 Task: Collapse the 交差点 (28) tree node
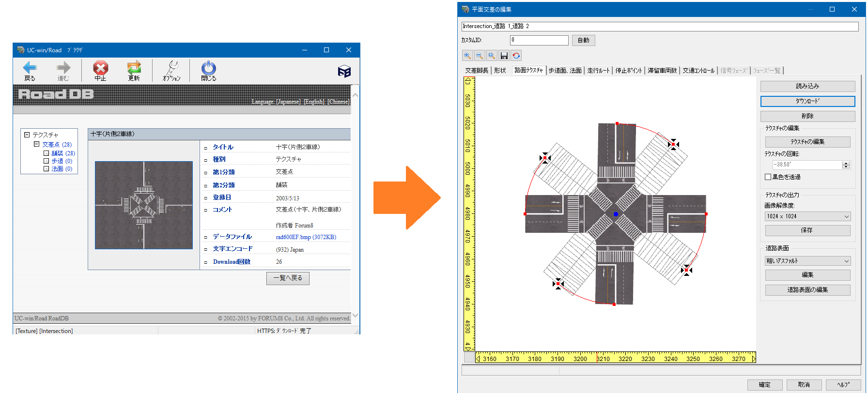(36, 144)
